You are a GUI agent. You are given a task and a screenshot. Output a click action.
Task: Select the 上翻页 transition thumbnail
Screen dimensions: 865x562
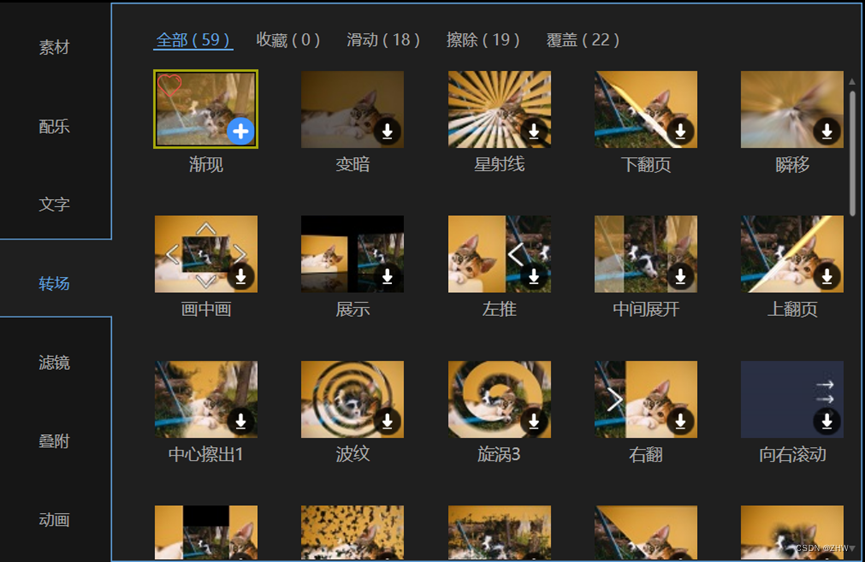tap(792, 254)
